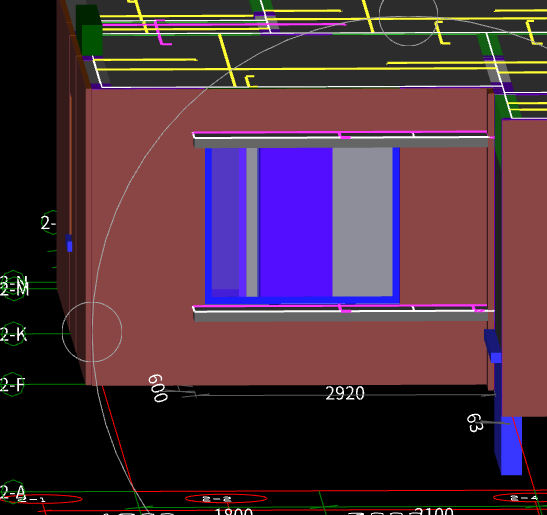Viewport: 547px width, 515px height.
Task: Select the gray panel inside the window
Action: tap(362, 222)
